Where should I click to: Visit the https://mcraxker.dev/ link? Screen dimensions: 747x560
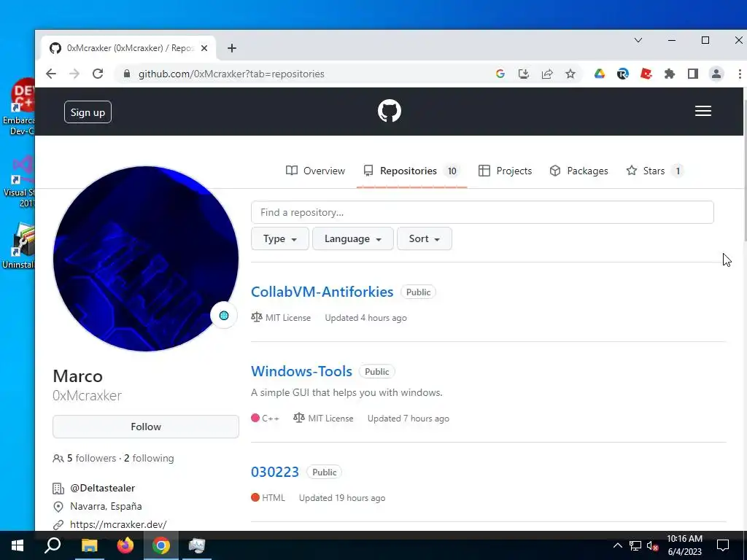pos(118,524)
